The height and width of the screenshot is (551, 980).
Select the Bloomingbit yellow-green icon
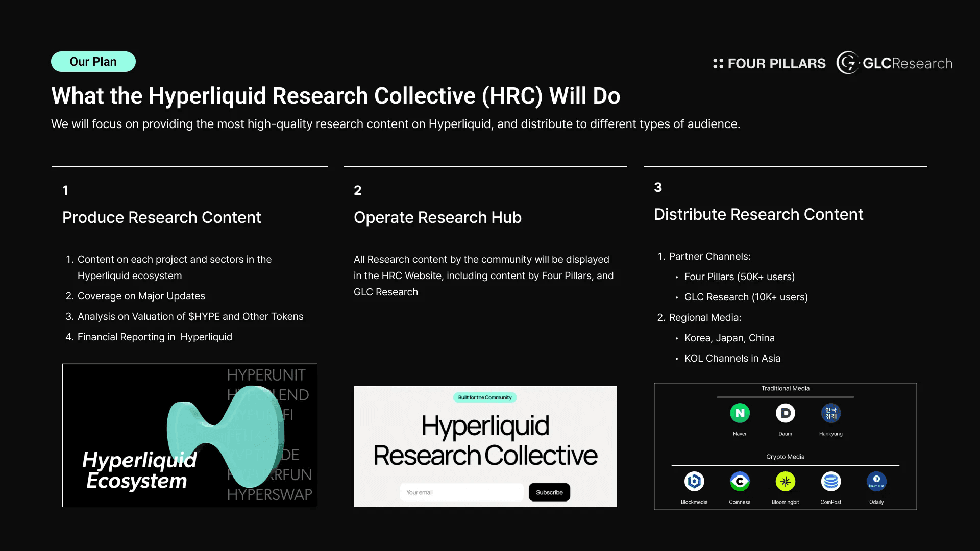(x=785, y=481)
